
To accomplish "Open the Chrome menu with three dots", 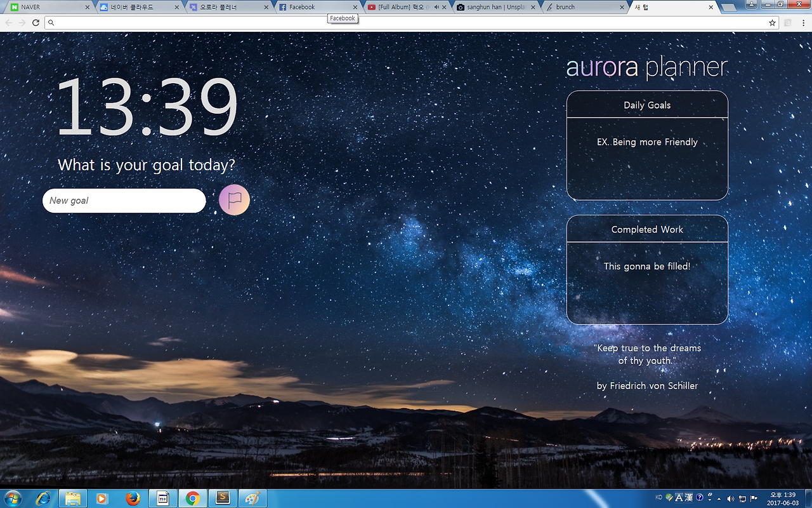I will click(x=803, y=22).
